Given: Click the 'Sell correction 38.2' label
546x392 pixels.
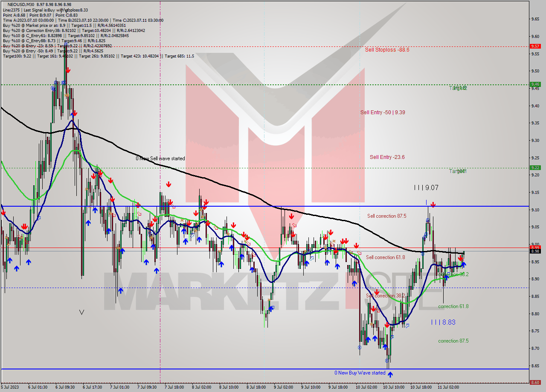Looking at the screenshot, I should coord(385,296).
